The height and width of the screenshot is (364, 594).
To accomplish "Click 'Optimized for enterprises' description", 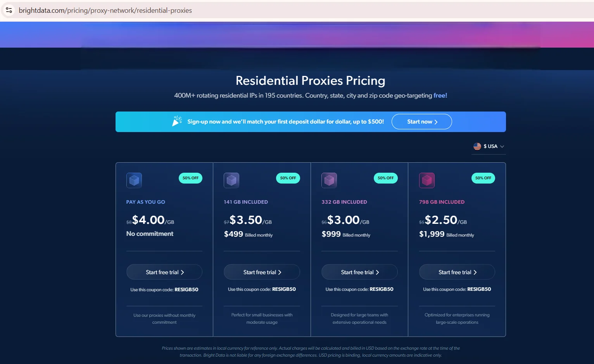I will point(457,318).
